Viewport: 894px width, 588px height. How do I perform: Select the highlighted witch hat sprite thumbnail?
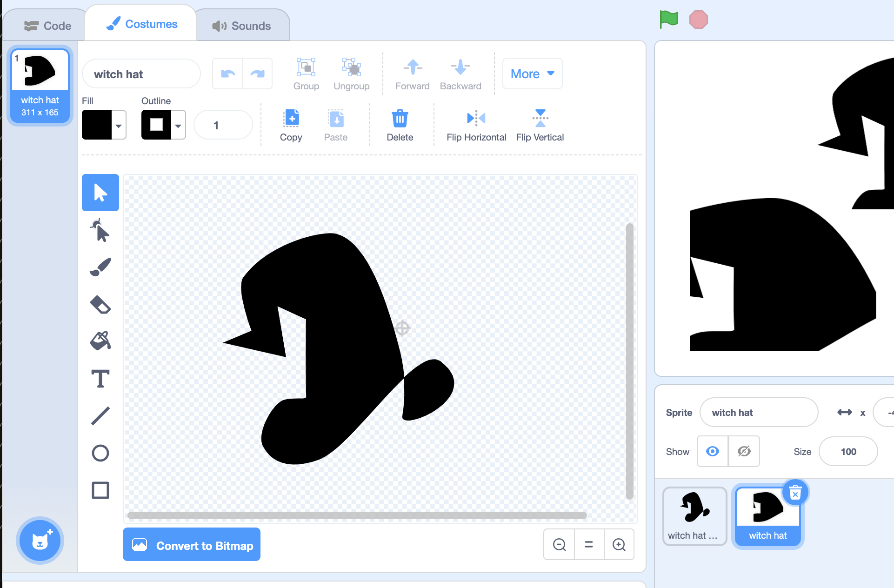(x=767, y=516)
